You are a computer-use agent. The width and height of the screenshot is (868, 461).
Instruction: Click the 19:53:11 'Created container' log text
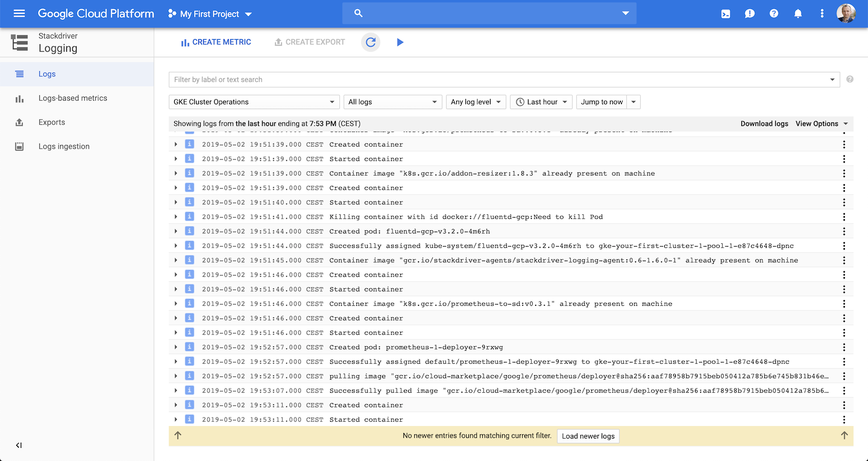pos(366,405)
